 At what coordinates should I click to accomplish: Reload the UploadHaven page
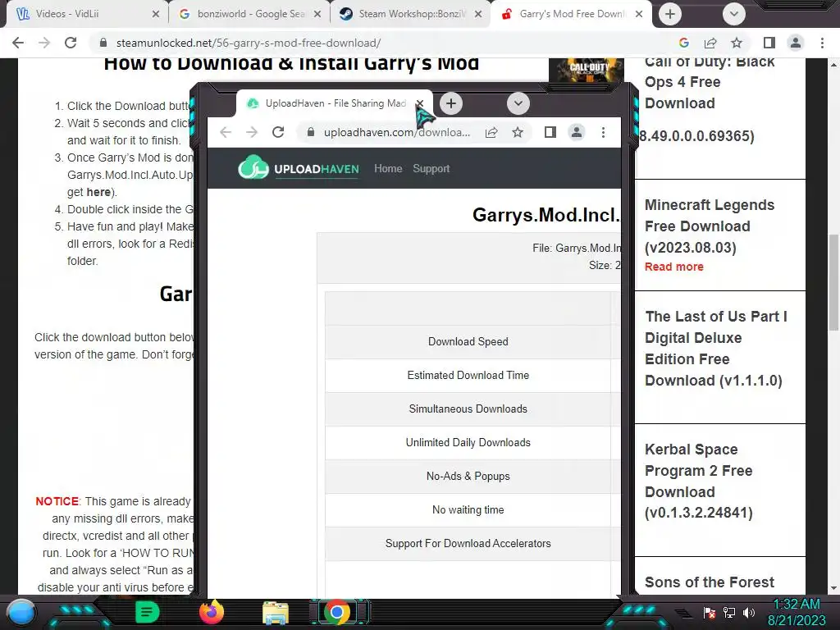[x=278, y=132]
